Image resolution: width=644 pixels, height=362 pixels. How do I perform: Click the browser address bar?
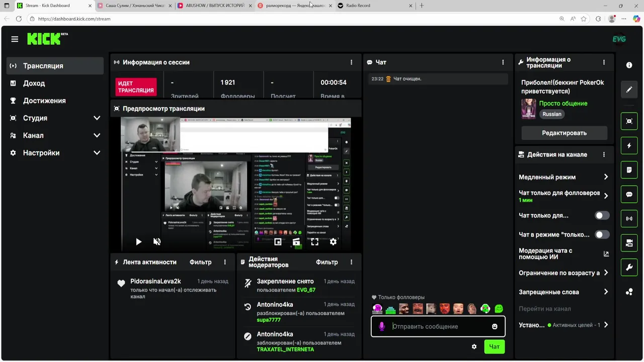(292, 19)
